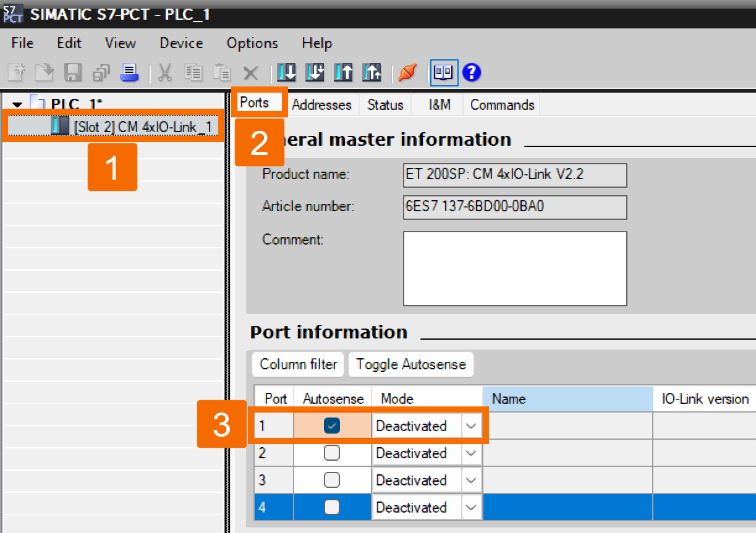This screenshot has width=756, height=533.
Task: Click the Copy toolbar icon
Action: pyautogui.click(x=193, y=73)
